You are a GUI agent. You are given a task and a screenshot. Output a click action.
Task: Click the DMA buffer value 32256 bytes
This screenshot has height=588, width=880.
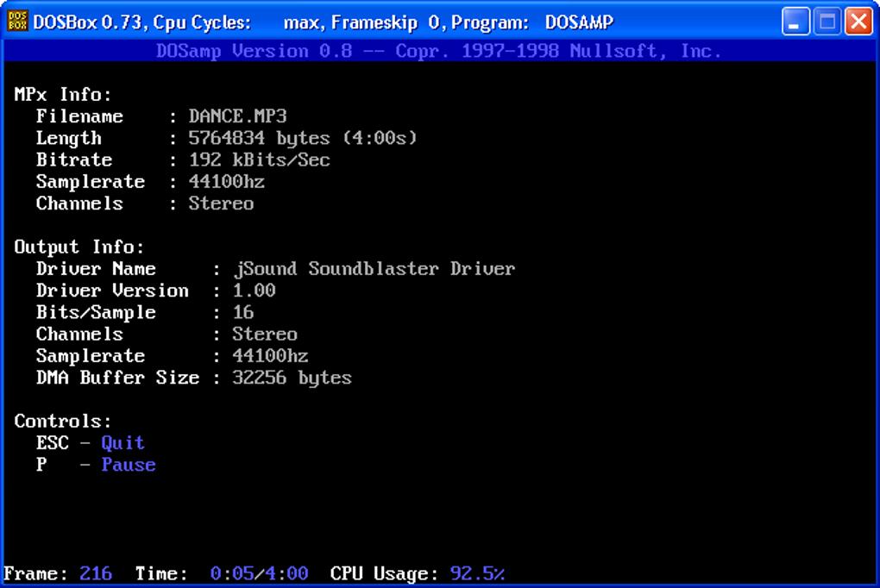tap(292, 378)
